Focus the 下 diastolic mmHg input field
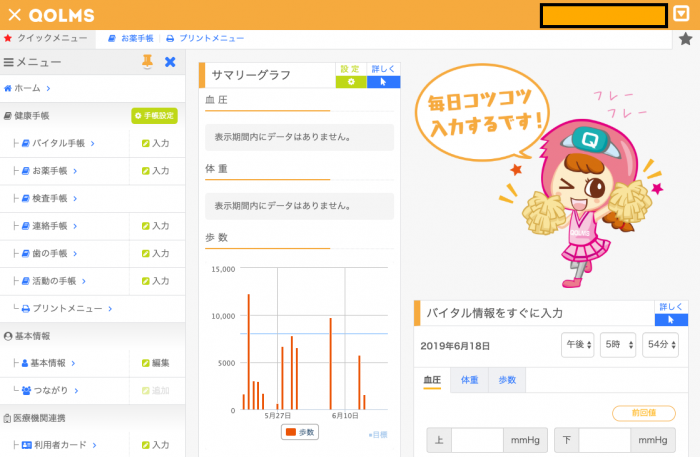Viewport: 700px width, 457px height. coord(604,440)
